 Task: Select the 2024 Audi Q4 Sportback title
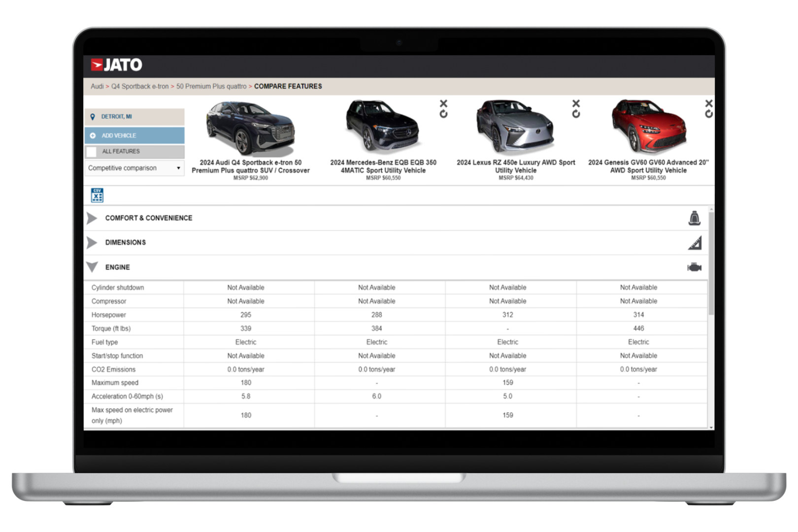click(x=251, y=166)
